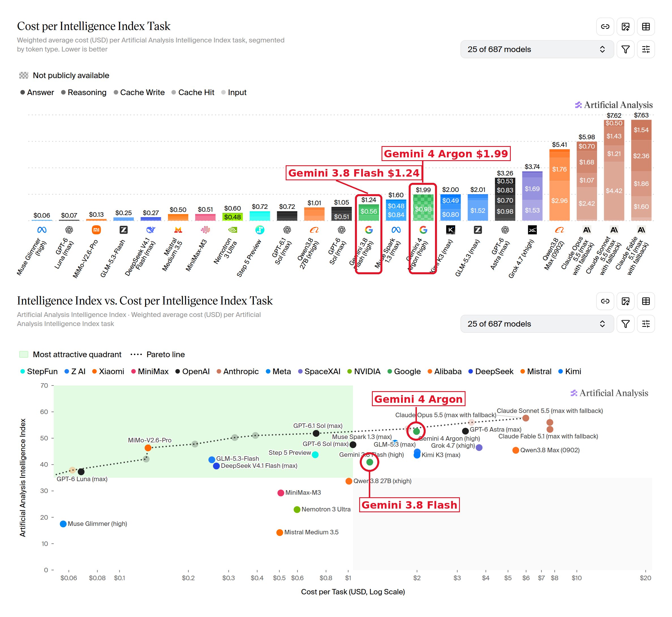
Task: Open table view icon for Intelligence vs. Cost chart
Action: tap(646, 301)
